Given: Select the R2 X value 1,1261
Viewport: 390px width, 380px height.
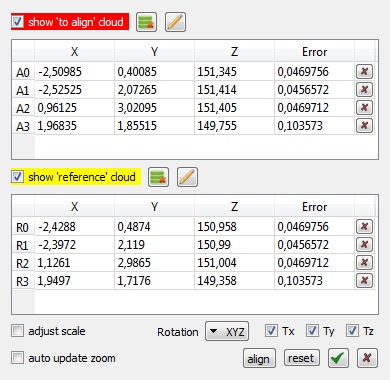Looking at the screenshot, I should [x=74, y=262].
